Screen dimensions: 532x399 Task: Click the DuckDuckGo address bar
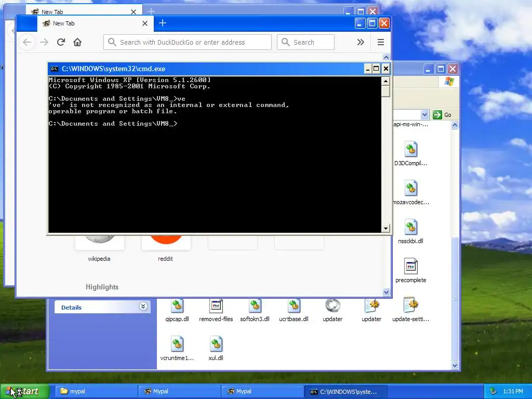coord(187,42)
